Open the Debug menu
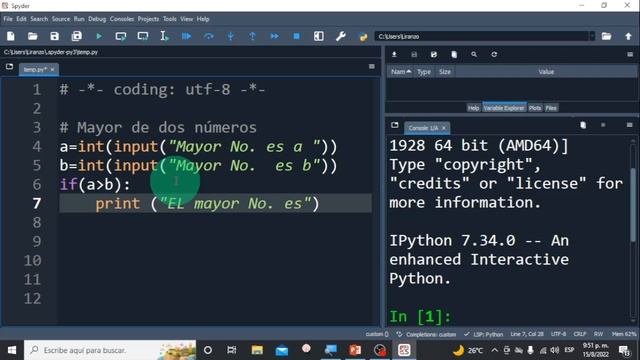 tap(97, 19)
